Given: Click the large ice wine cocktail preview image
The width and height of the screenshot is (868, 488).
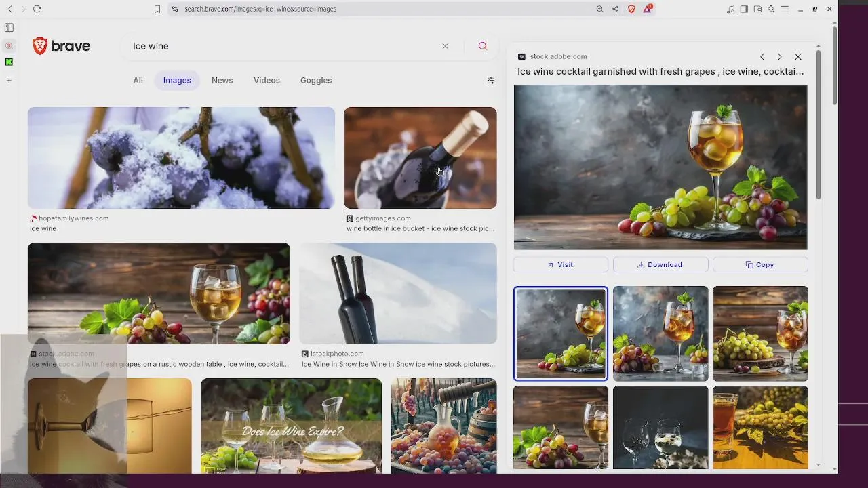Looking at the screenshot, I should [x=660, y=167].
